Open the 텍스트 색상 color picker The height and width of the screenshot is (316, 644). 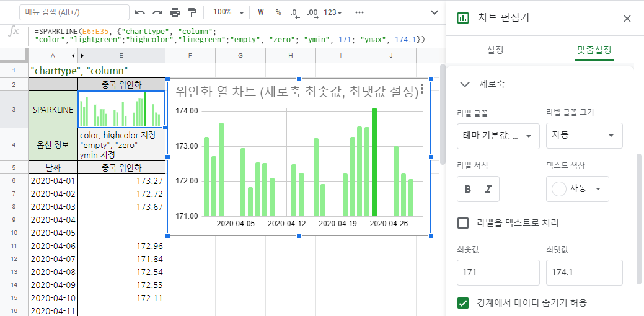pos(577,189)
